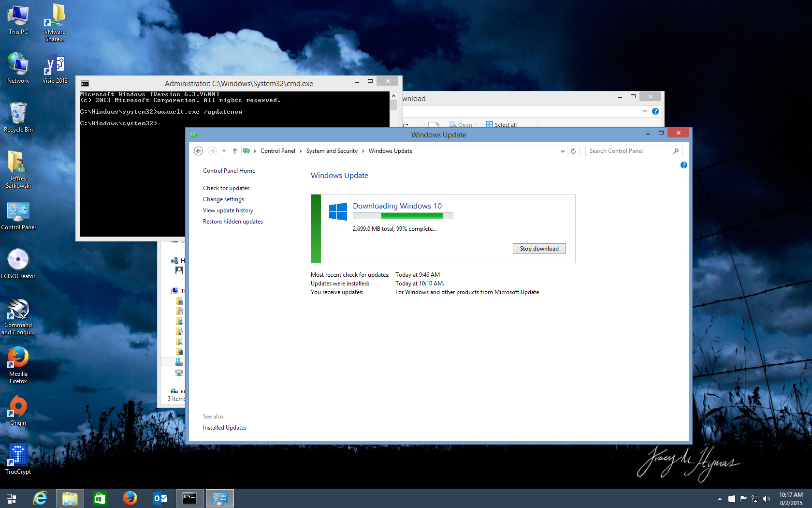Click the Windows logo in update panel
The width and height of the screenshot is (812, 508).
pyautogui.click(x=338, y=211)
